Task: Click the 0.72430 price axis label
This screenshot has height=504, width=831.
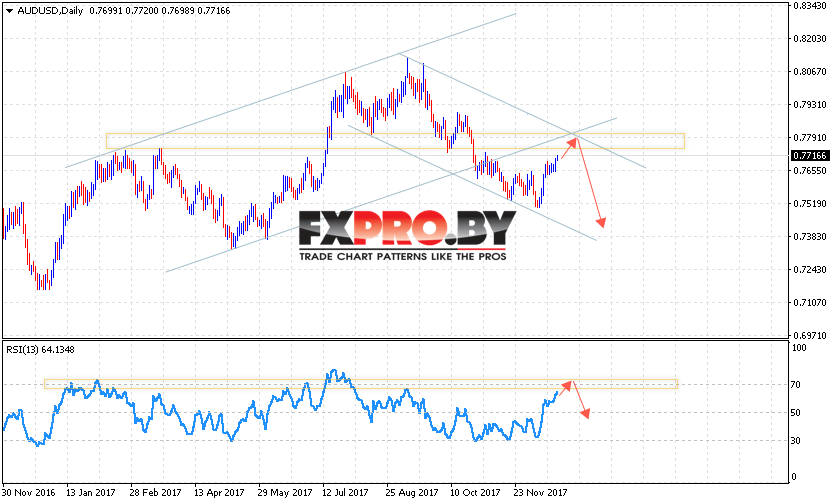Action: [810, 270]
